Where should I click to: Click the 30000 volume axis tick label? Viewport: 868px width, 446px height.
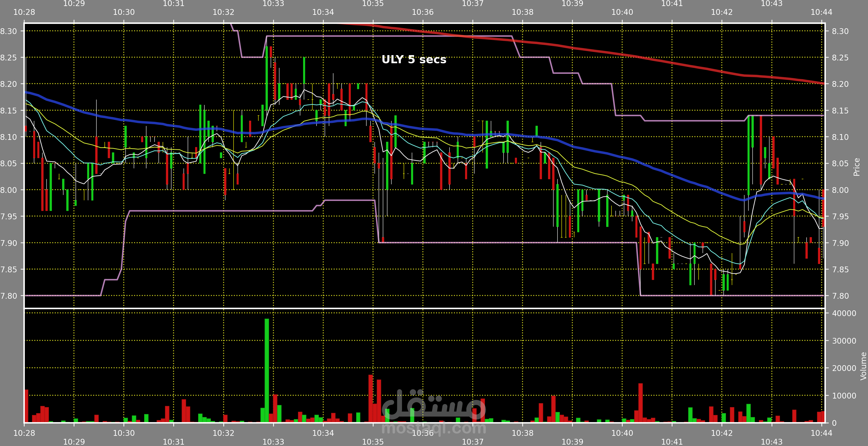[844, 341]
